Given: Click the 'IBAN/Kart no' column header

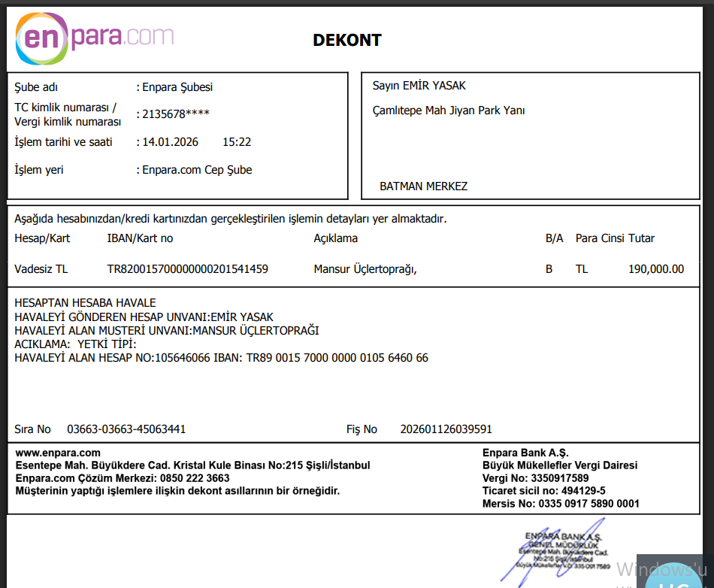Looking at the screenshot, I should (140, 238).
